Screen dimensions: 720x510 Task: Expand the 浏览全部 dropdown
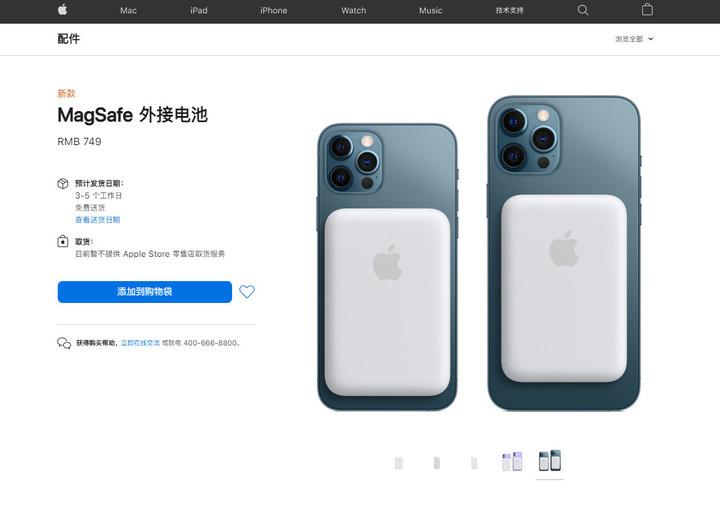tap(634, 39)
